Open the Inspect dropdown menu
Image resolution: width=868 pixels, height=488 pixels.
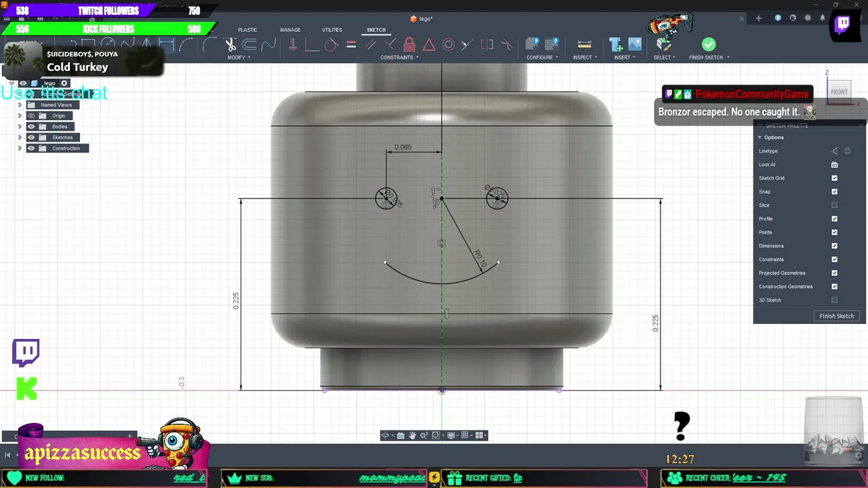585,58
